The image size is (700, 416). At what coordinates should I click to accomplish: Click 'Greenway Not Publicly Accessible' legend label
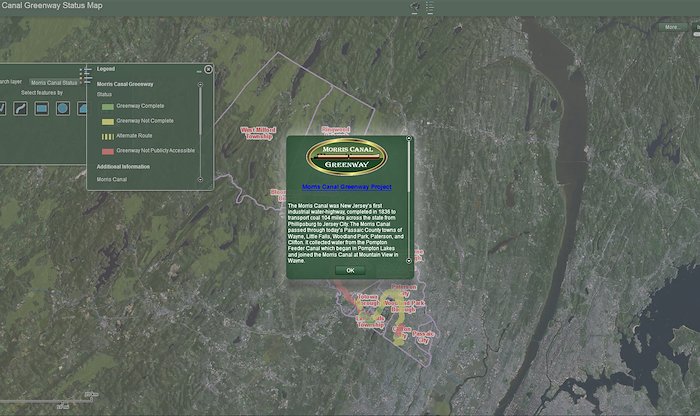pyautogui.click(x=156, y=150)
